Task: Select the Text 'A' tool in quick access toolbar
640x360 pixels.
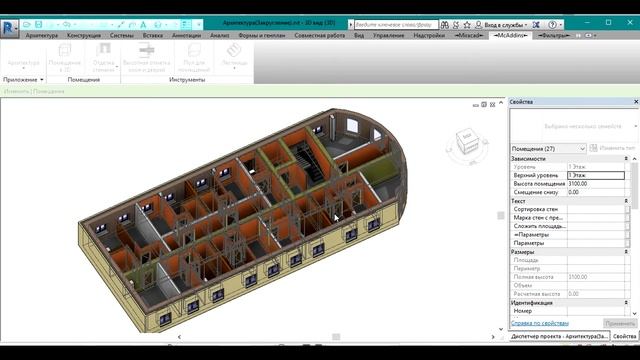Action: click(143, 25)
